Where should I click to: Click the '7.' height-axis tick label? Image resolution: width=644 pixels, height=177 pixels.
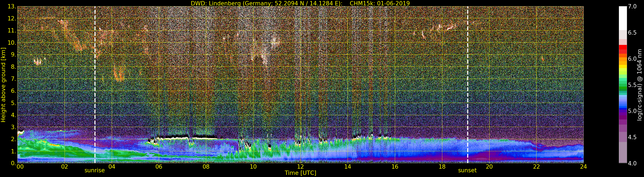pos(13,79)
